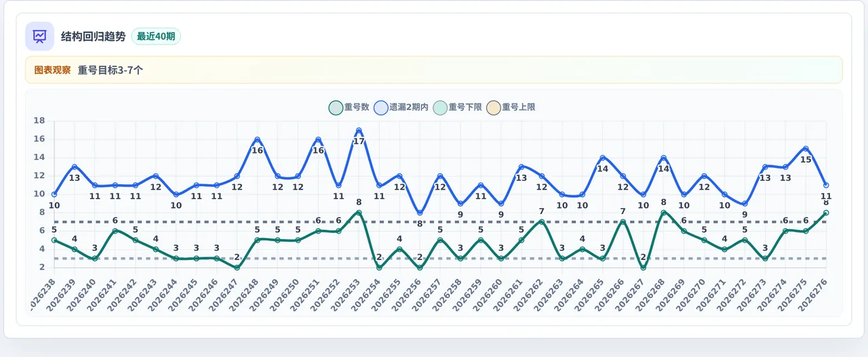Click the 图表观察 label
This screenshot has height=357, width=868.
tap(52, 70)
